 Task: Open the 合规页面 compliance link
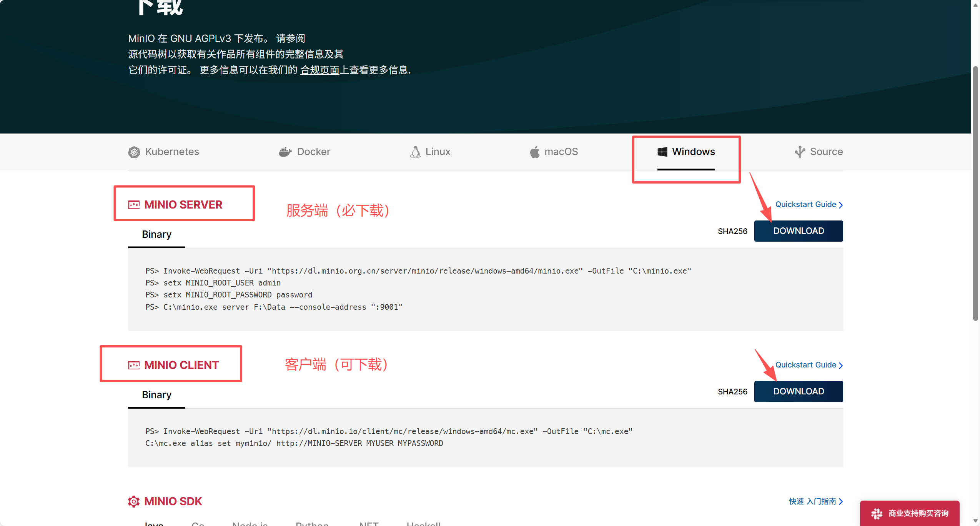click(x=319, y=70)
